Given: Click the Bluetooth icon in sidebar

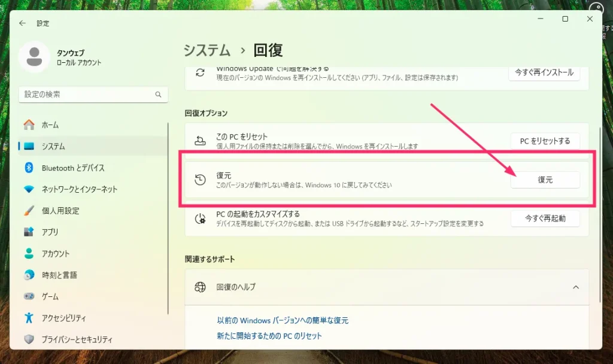Looking at the screenshot, I should (x=29, y=168).
